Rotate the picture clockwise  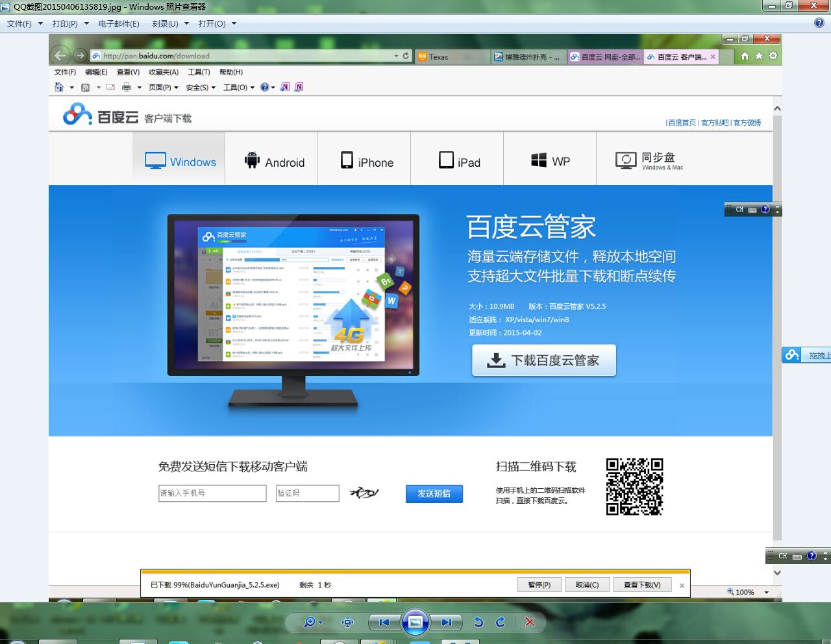click(501, 622)
